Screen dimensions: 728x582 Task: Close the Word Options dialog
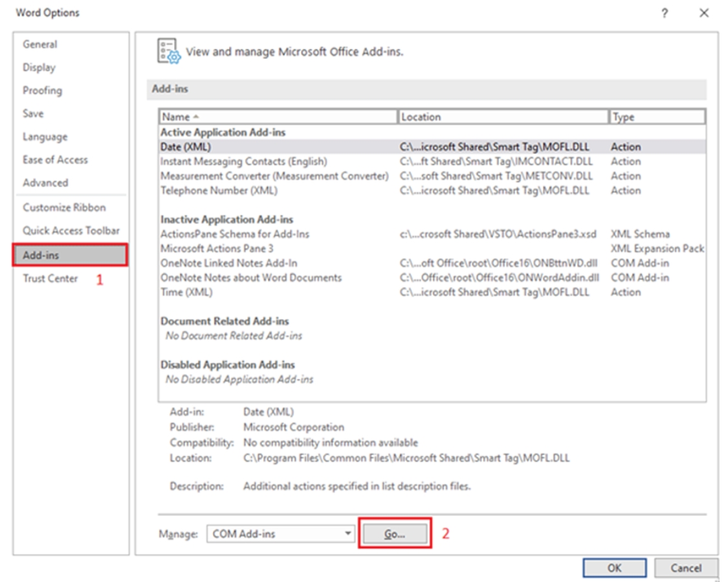[x=704, y=13]
